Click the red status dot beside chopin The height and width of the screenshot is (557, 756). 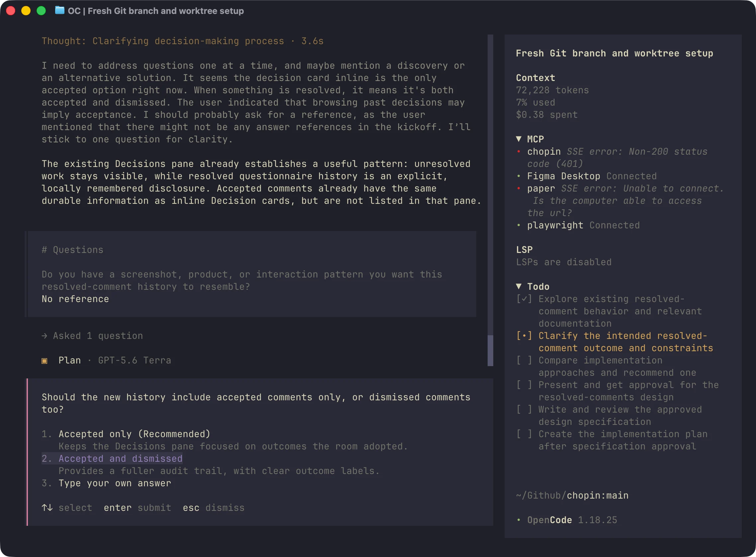click(x=519, y=152)
